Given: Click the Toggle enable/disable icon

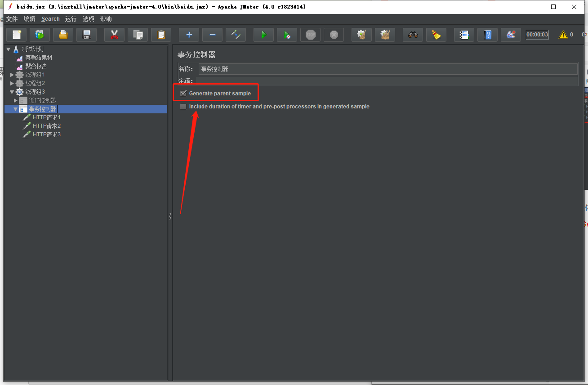Looking at the screenshot, I should pos(236,35).
